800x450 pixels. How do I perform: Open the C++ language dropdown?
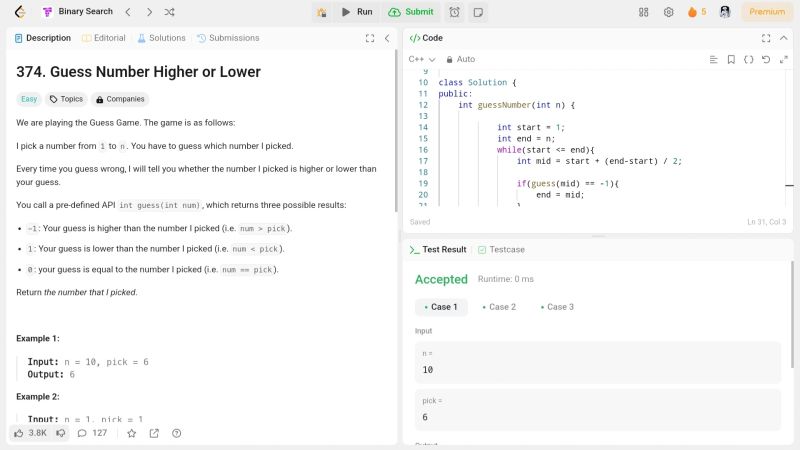coord(421,59)
